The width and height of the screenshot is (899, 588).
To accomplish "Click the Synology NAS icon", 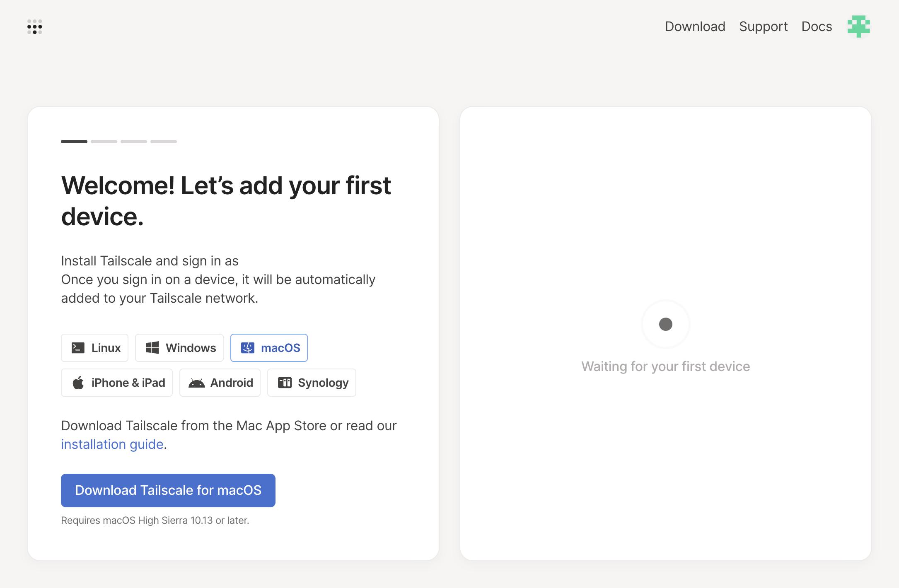I will [x=285, y=383].
